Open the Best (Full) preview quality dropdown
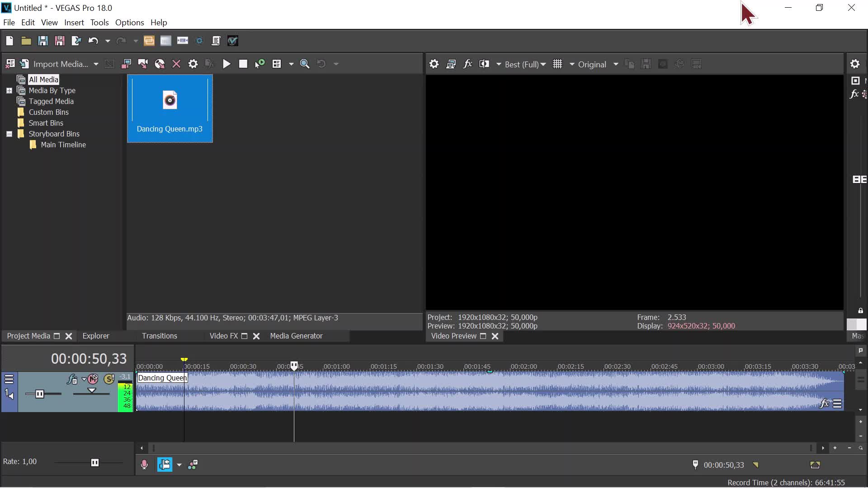This screenshot has height=488, width=868. 525,64
